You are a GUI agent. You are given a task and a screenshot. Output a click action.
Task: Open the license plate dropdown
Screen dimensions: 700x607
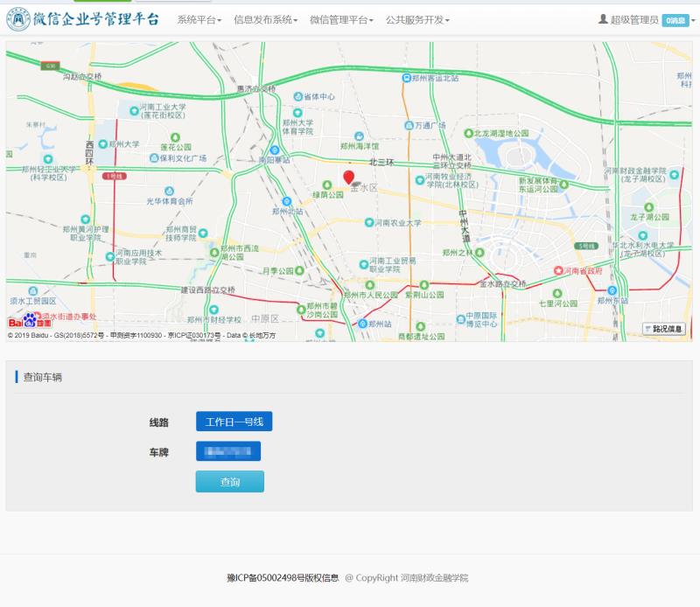point(228,451)
